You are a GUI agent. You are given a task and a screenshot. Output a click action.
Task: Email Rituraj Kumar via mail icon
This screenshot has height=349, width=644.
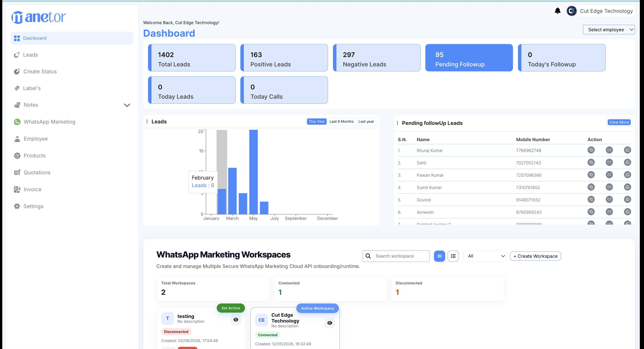609,150
